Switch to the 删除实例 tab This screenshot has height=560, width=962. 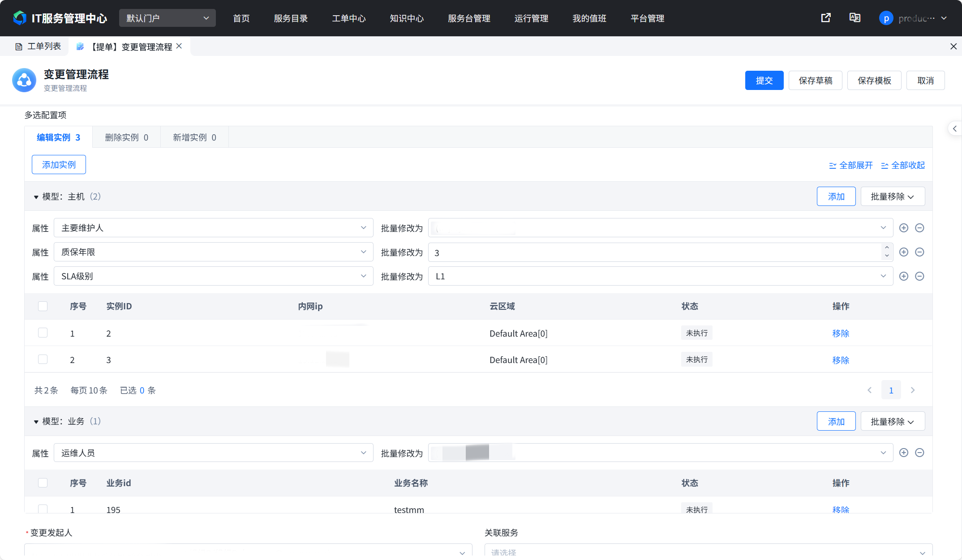pos(126,137)
